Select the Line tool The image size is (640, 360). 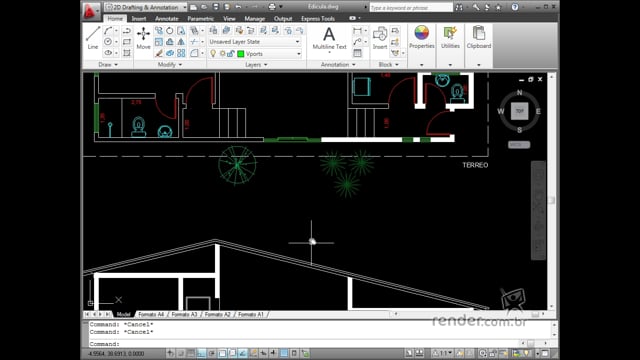[x=93, y=38]
